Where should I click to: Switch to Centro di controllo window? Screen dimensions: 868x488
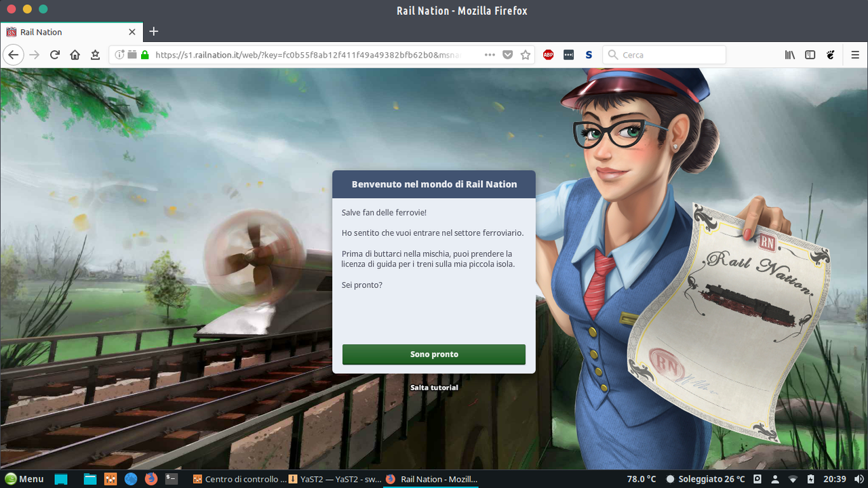pyautogui.click(x=239, y=479)
